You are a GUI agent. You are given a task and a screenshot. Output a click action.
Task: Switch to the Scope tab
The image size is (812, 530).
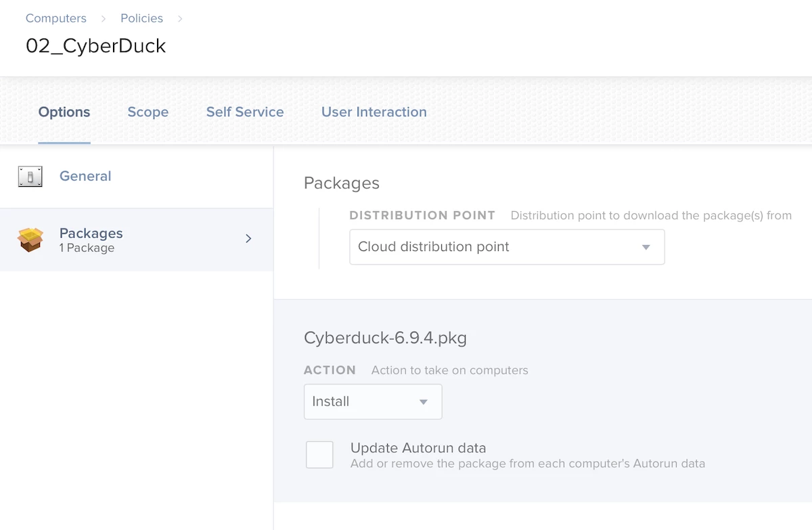148,112
